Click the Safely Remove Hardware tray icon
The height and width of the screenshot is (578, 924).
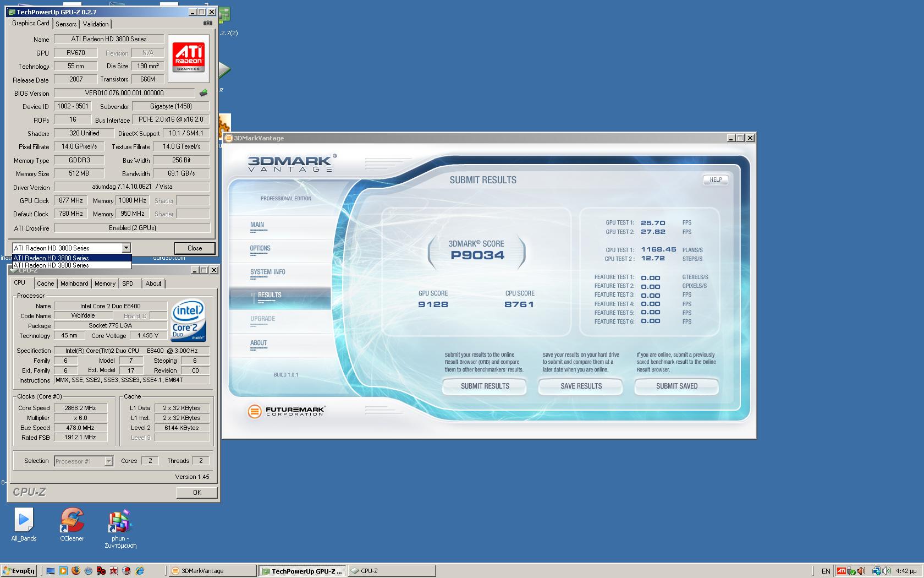click(x=851, y=571)
